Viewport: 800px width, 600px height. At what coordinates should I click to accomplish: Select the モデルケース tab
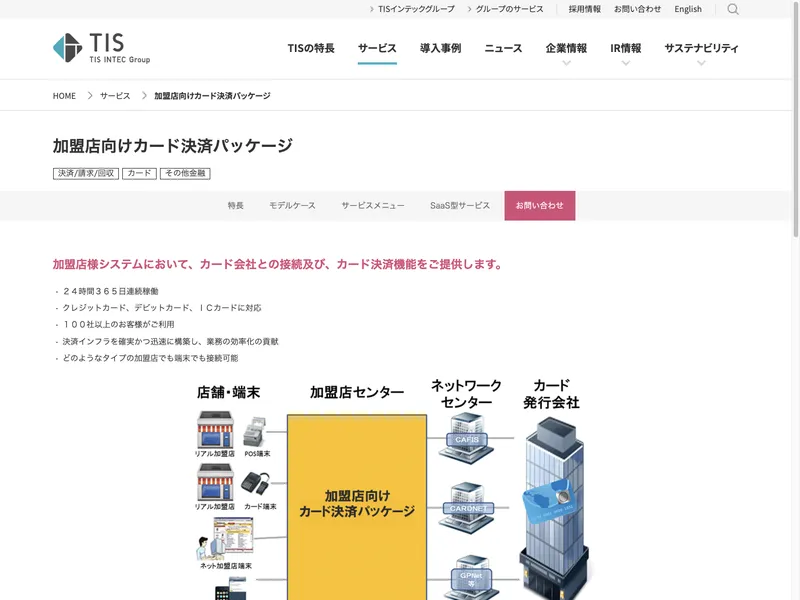292,205
